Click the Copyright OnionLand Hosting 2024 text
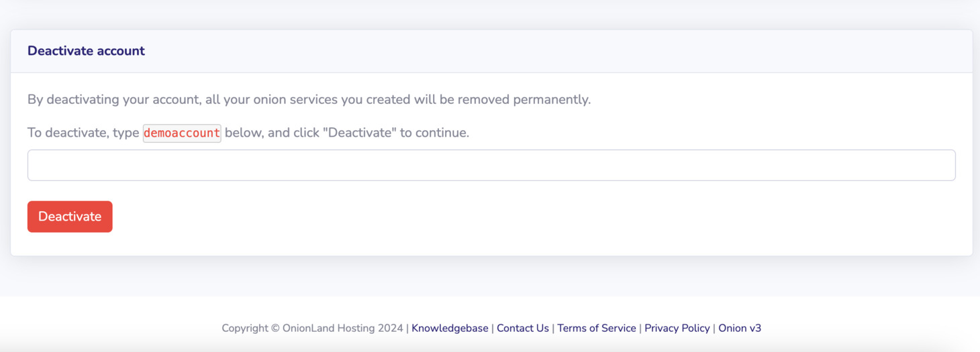Screen dimensions: 980x352 click(312, 328)
